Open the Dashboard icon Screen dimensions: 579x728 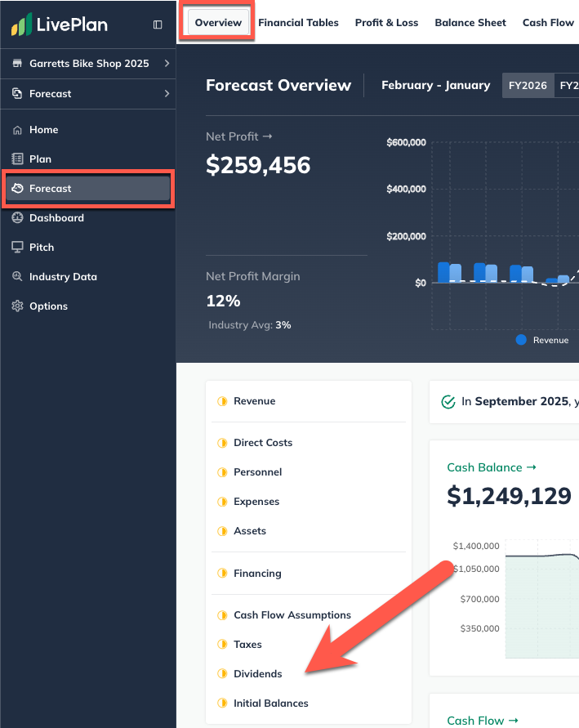[18, 217]
